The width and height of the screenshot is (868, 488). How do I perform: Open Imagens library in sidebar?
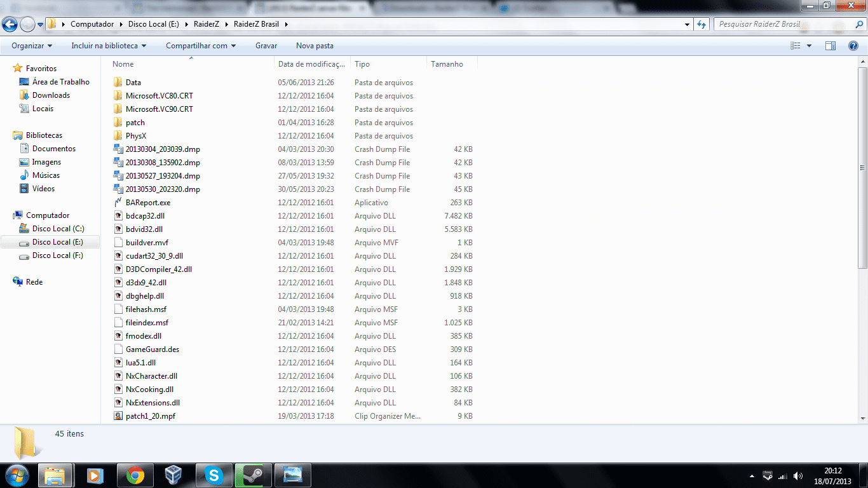click(46, 162)
